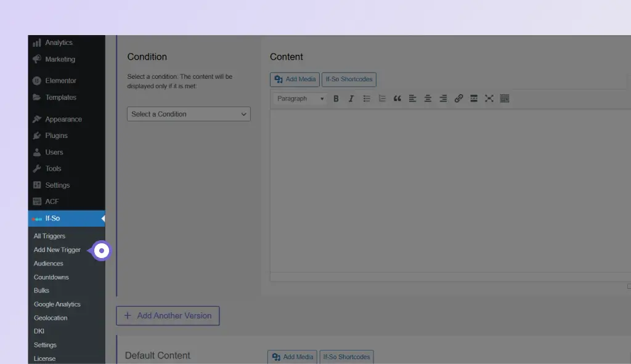Viewport: 631px width, 364px height.
Task: Apply blockquote formatting
Action: pos(397,99)
